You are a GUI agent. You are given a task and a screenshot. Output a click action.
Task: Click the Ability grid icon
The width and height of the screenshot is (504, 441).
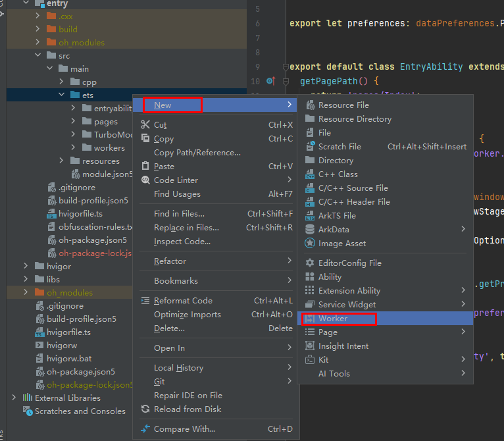pyautogui.click(x=310, y=276)
